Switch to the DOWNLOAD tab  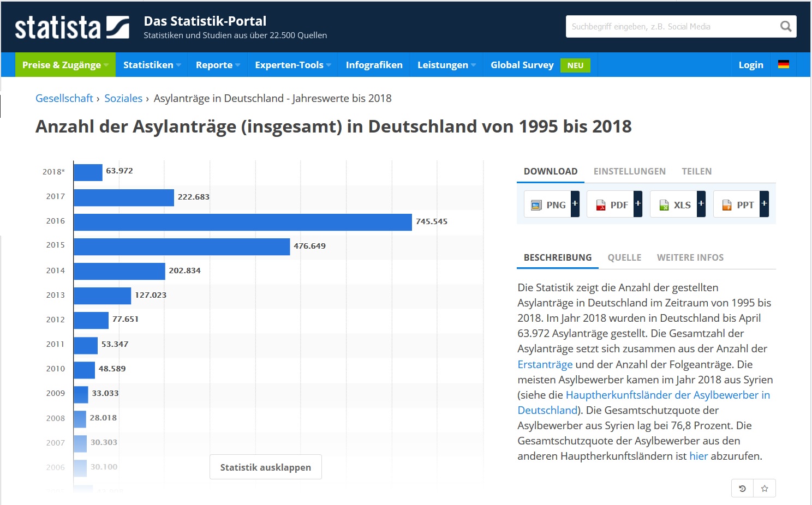point(551,171)
